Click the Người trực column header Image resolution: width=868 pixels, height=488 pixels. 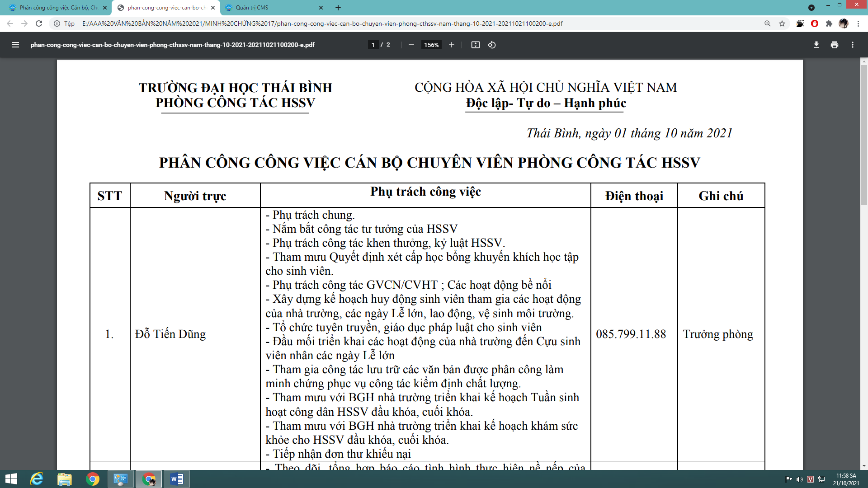point(195,196)
